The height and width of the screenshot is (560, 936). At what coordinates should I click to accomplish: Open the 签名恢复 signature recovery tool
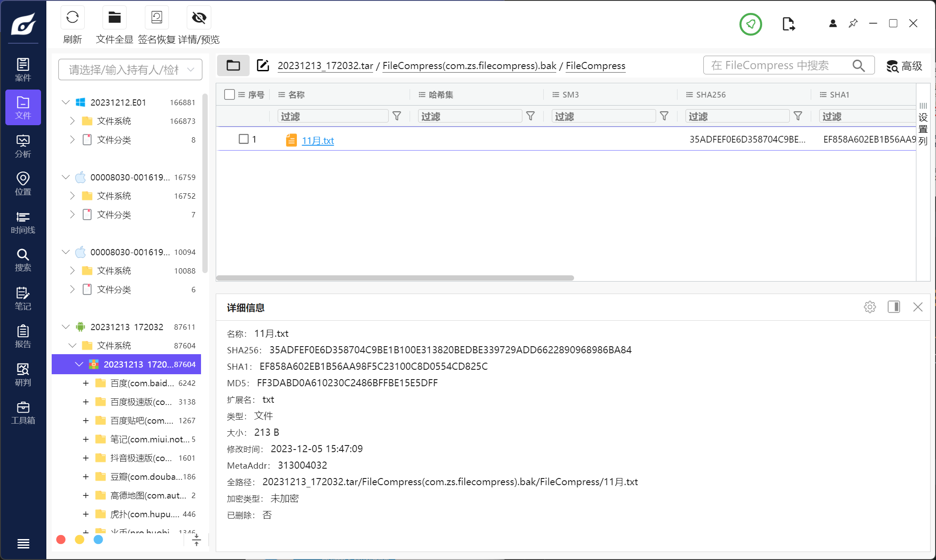(156, 18)
